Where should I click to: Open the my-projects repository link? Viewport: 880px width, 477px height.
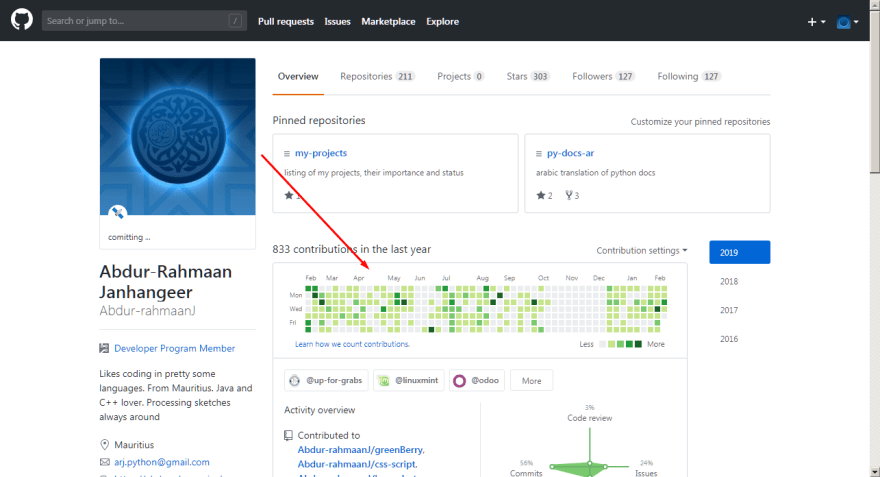[321, 153]
